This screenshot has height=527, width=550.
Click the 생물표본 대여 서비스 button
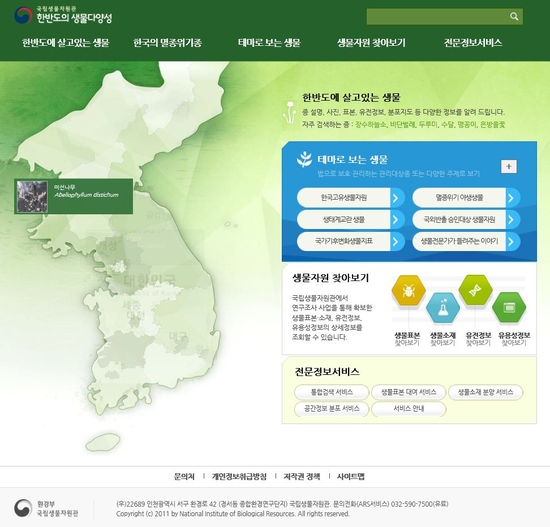click(409, 392)
